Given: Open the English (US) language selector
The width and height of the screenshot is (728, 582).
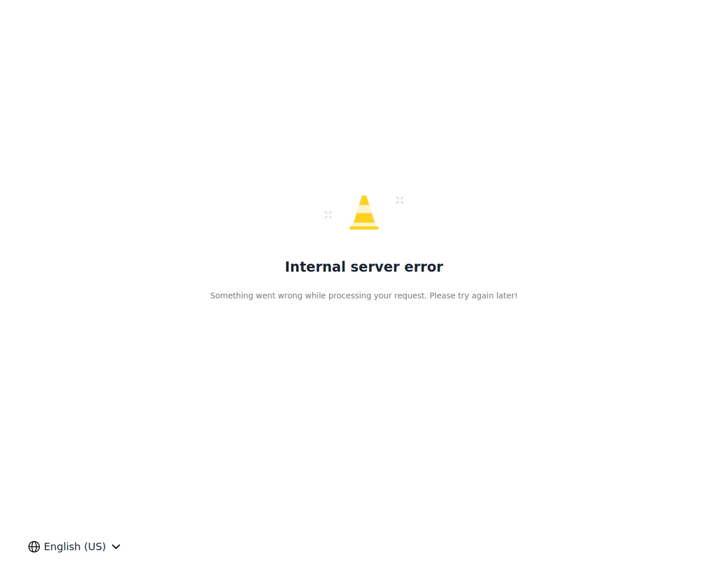Looking at the screenshot, I should (75, 547).
